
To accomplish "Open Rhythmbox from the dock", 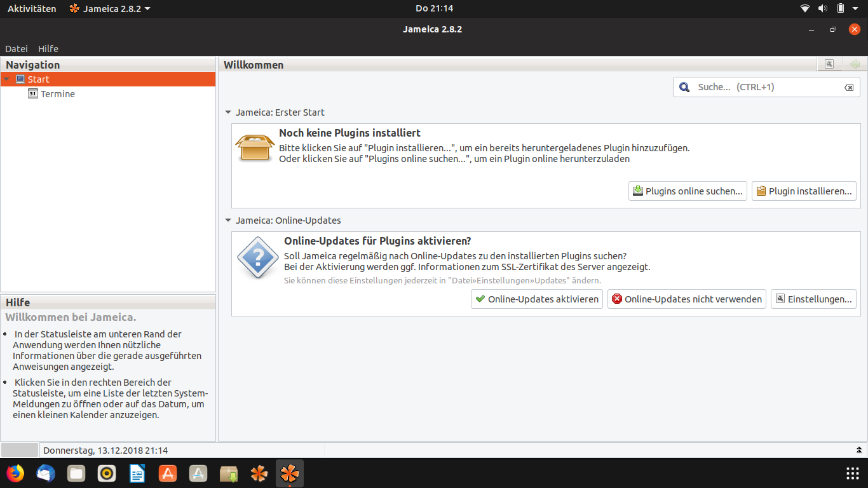I will tap(107, 473).
